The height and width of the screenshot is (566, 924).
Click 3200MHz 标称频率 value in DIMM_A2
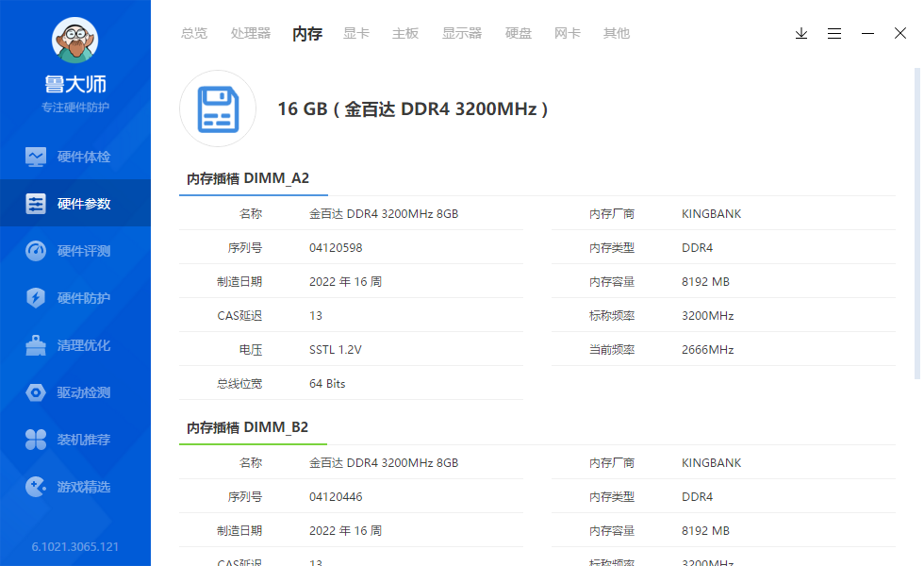[x=708, y=316]
